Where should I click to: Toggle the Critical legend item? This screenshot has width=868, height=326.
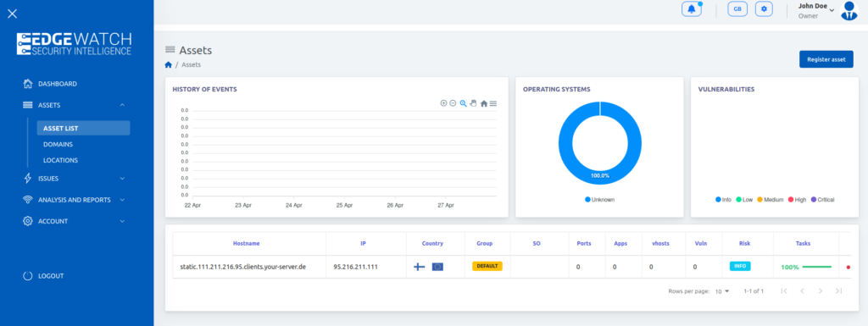pyautogui.click(x=822, y=200)
